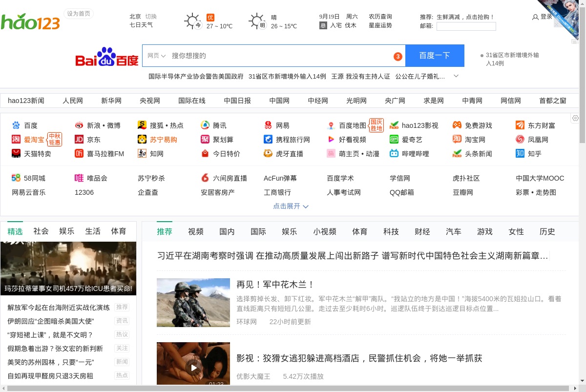Screen dimensions: 586x392
Task: Open the 携程旅行网 icon
Action: 268,140
